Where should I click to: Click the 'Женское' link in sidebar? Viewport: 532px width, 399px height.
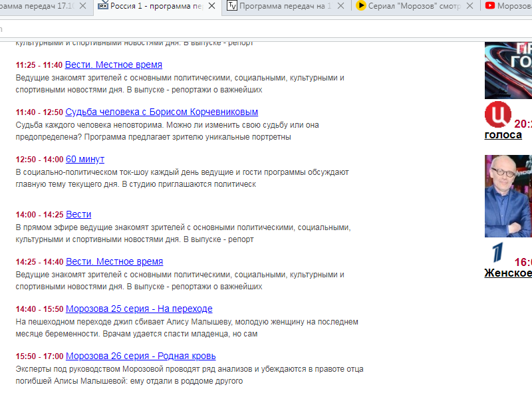point(508,273)
